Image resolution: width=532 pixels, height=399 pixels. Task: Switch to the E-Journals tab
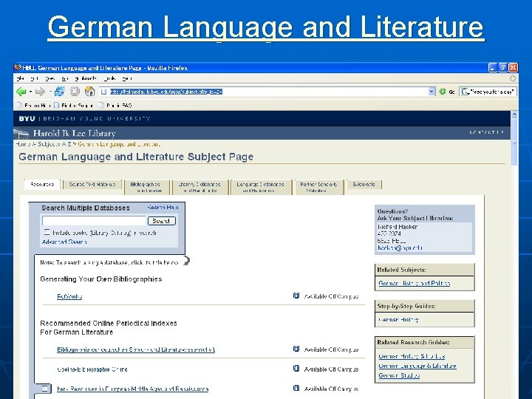(364, 185)
